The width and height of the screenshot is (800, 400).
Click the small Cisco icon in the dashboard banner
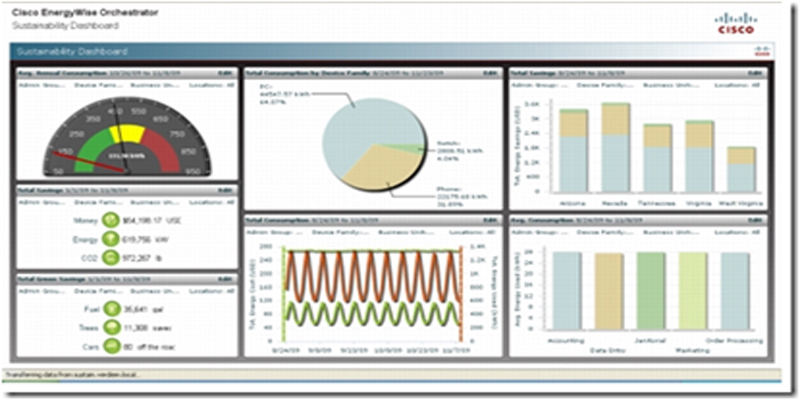tap(764, 52)
